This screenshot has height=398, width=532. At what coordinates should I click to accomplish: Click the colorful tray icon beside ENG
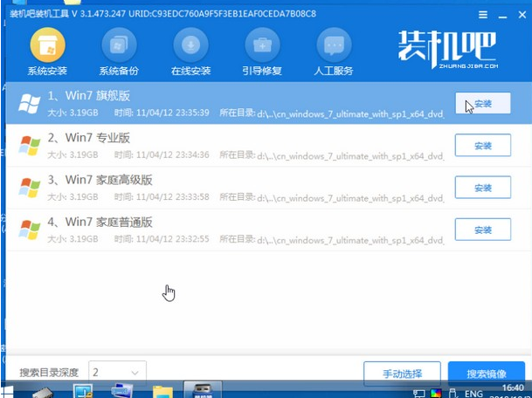pos(436,394)
